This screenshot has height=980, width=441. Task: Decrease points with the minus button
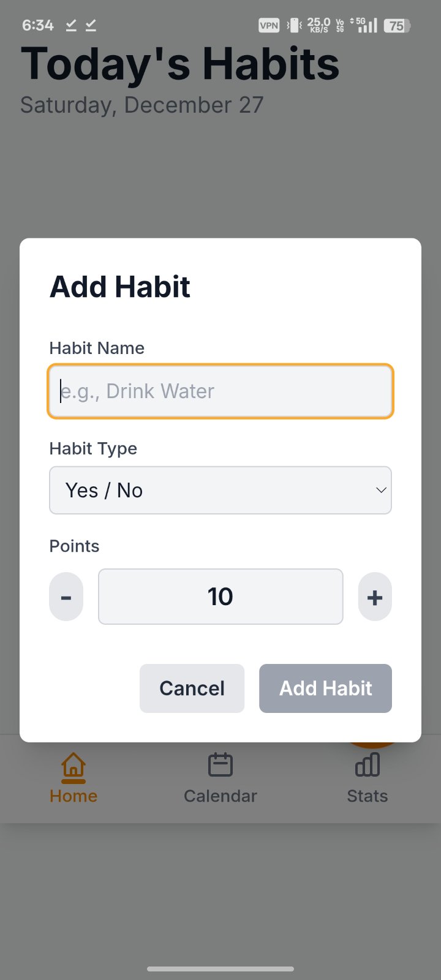pos(66,597)
